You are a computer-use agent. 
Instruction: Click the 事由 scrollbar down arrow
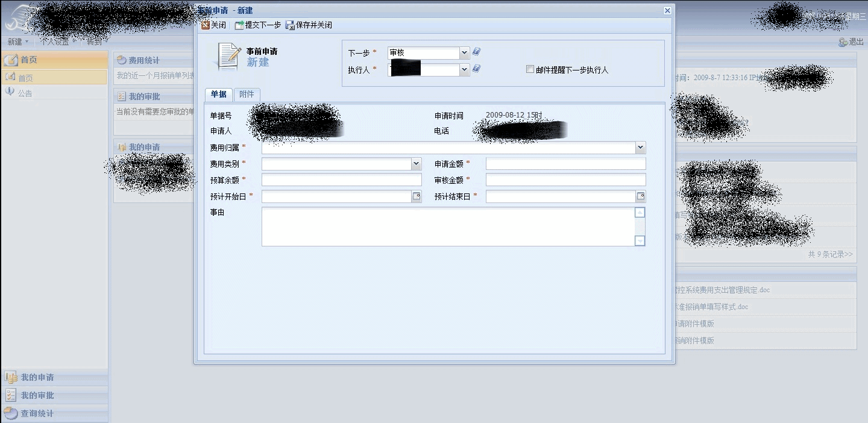tap(640, 241)
